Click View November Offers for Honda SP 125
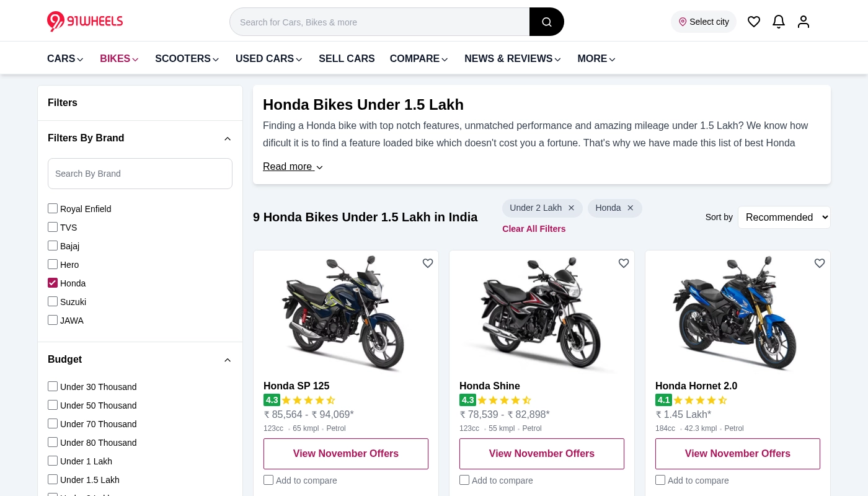868x496 pixels. 346,454
